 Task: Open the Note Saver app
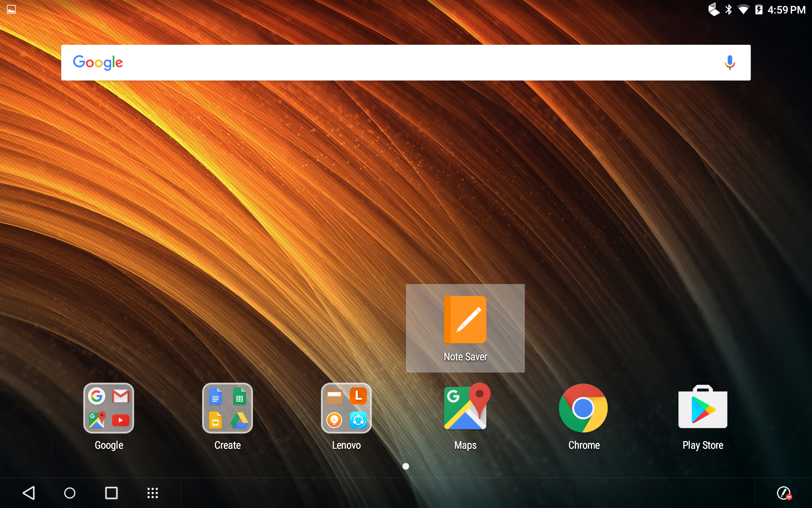click(x=465, y=328)
